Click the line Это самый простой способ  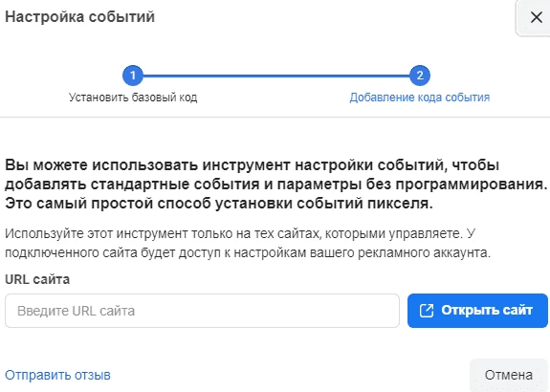point(219,204)
